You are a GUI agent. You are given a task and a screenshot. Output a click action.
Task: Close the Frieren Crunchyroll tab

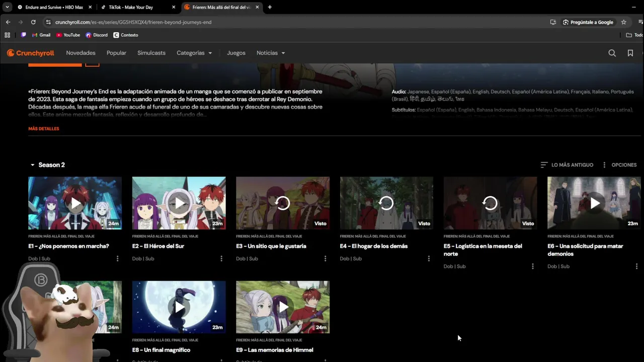257,7
